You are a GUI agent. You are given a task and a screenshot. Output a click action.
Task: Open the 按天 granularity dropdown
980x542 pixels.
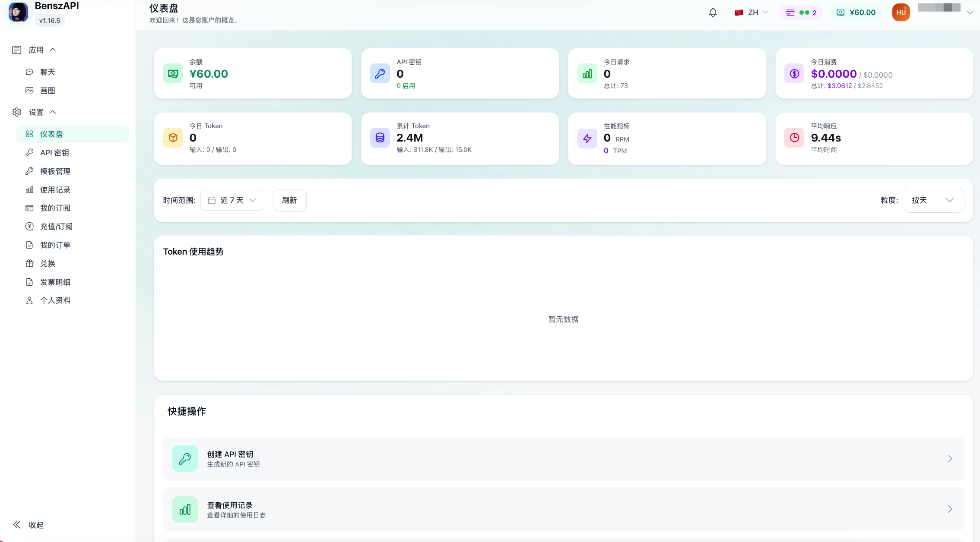pos(933,200)
